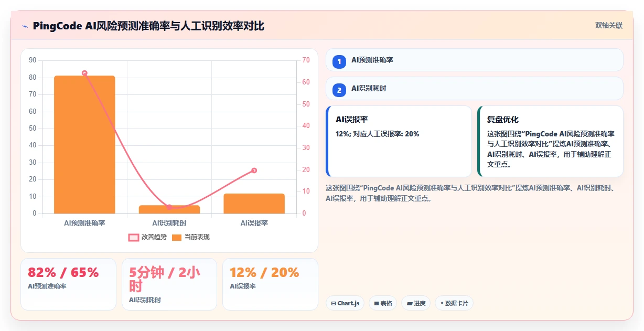Screen dimensions: 644x331
Task: Click the left axis value 90
Action: point(33,60)
